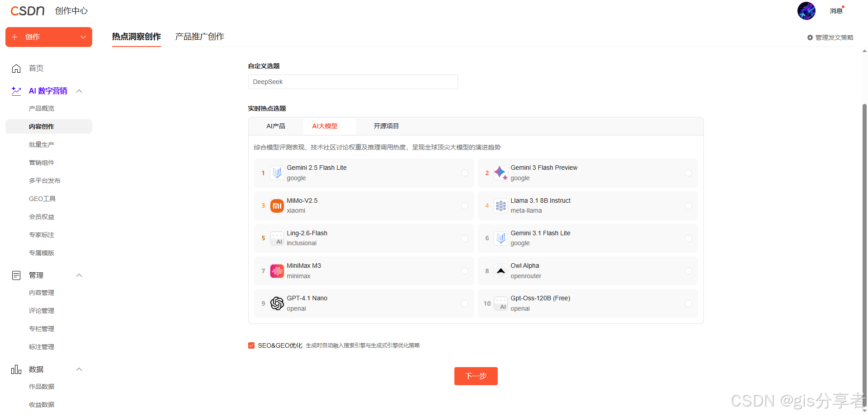The height and width of the screenshot is (415, 868).
Task: Select MiMo-V2.5 radio button
Action: [465, 206]
